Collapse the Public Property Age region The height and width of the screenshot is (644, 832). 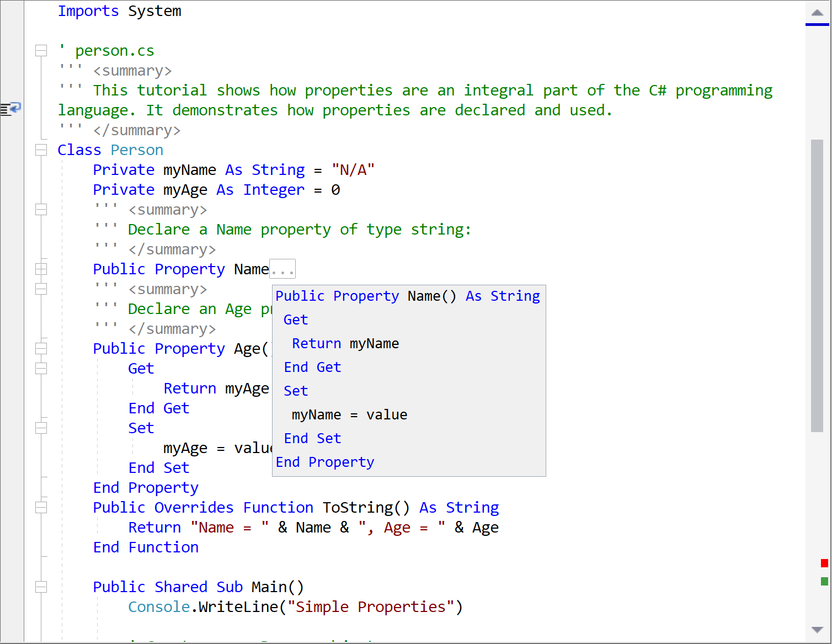(x=41, y=349)
